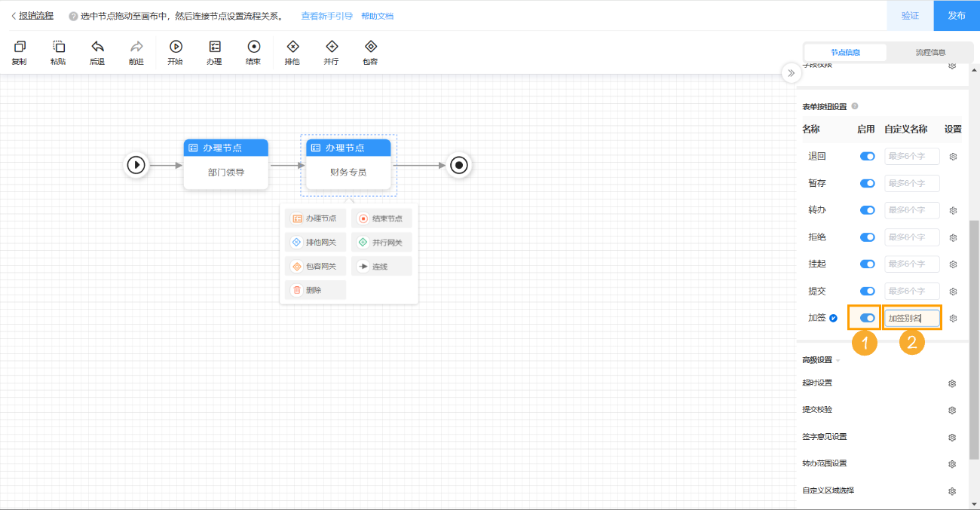Screen dimensions: 980x510
Task: Select the 包容 inclusive gateway tool
Action: point(369,51)
